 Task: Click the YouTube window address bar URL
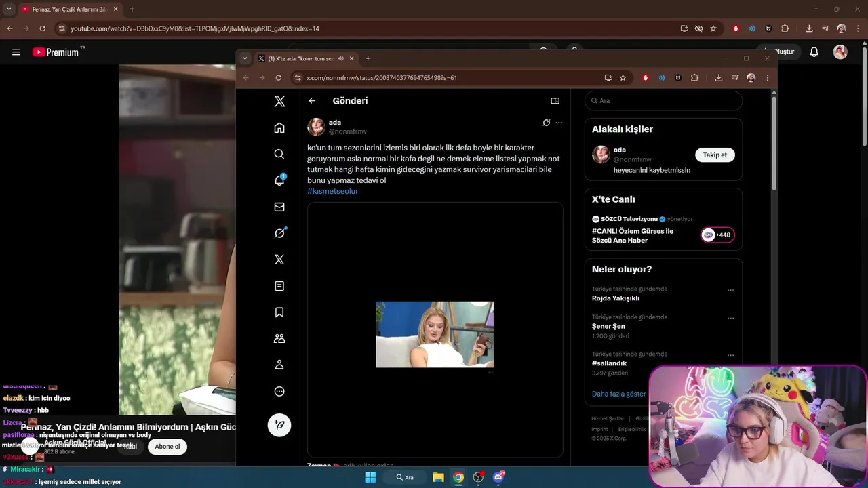[x=195, y=28]
